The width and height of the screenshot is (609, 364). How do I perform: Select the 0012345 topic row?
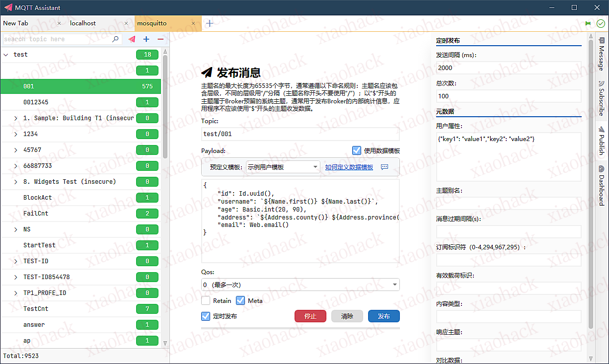80,102
